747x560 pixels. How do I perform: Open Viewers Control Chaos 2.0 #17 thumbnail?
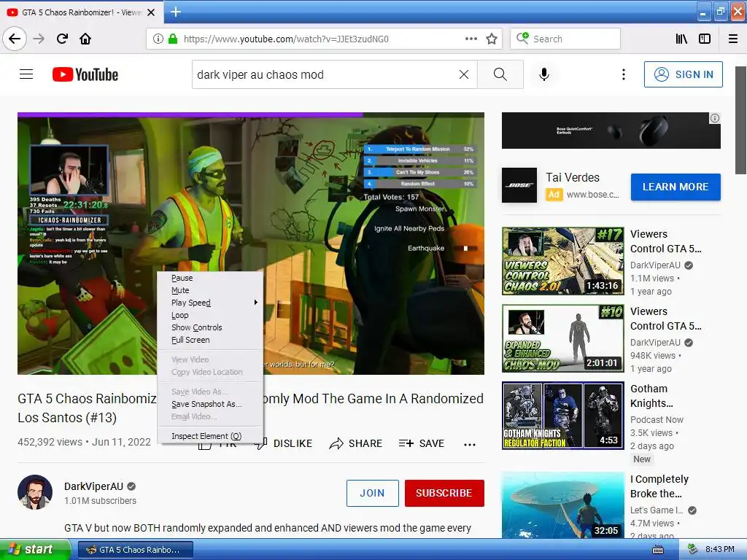pyautogui.click(x=562, y=261)
